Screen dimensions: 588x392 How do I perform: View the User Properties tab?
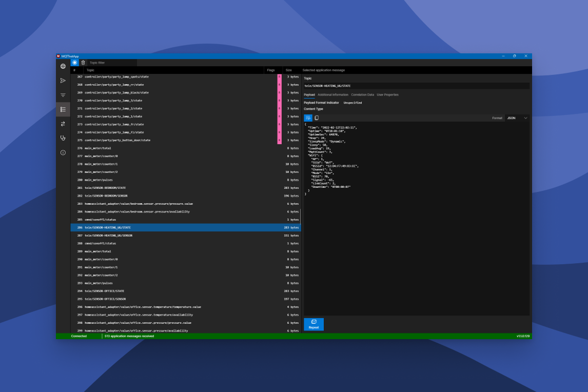[387, 94]
